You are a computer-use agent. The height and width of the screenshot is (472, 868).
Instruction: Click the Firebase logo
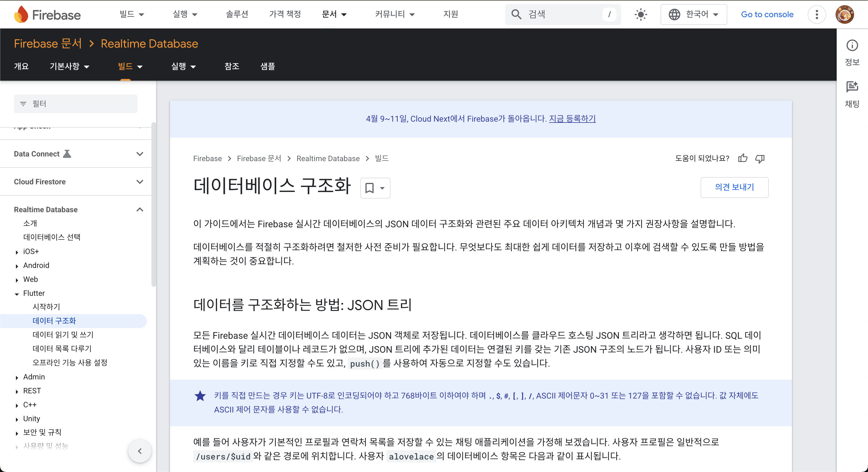pos(47,15)
